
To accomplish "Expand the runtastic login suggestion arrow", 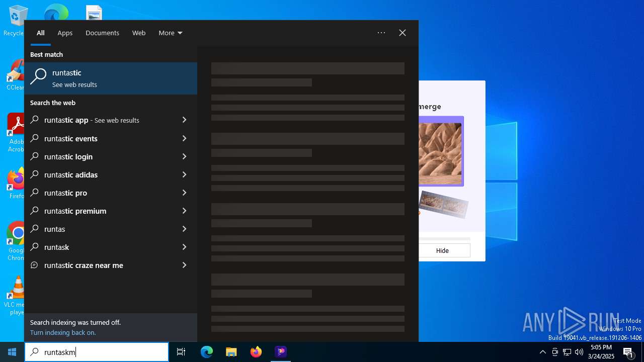I will tap(184, 156).
